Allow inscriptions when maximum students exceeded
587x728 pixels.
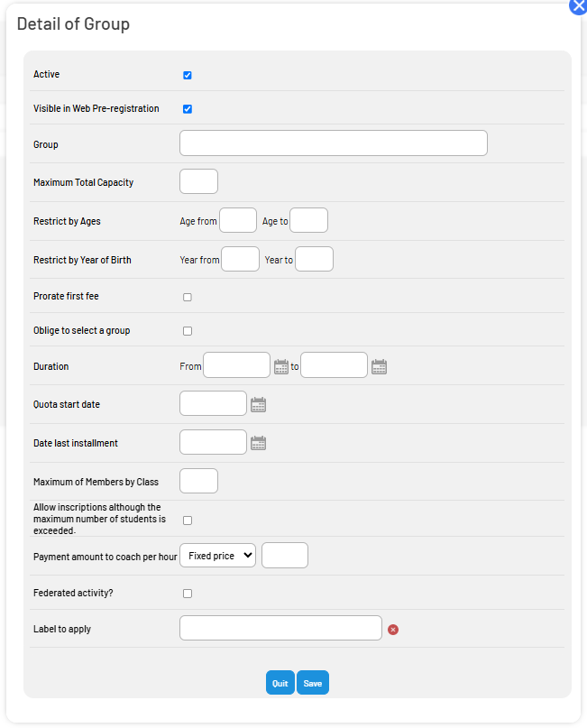188,521
